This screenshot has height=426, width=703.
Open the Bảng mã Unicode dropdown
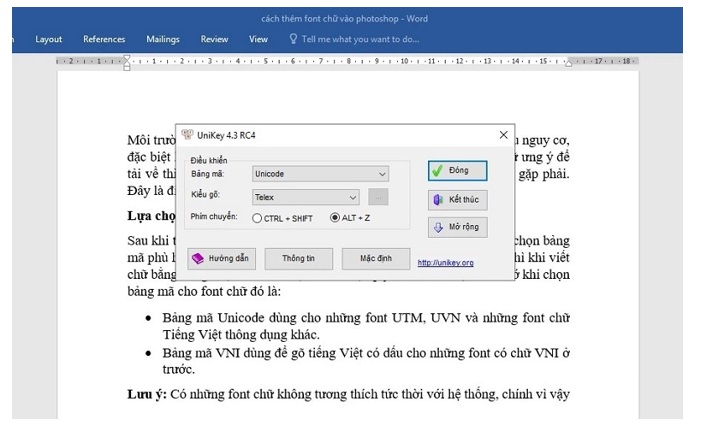click(319, 173)
